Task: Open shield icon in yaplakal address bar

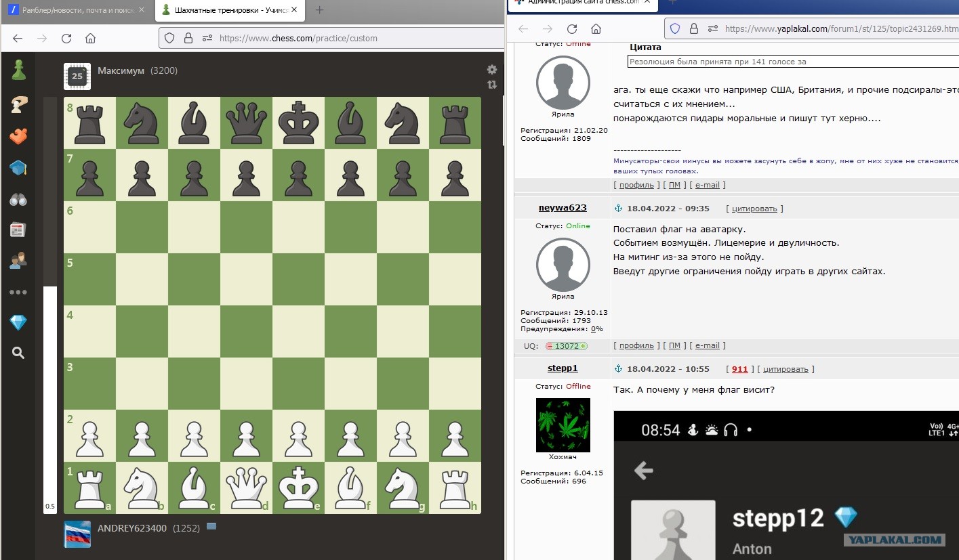Action: (x=675, y=28)
